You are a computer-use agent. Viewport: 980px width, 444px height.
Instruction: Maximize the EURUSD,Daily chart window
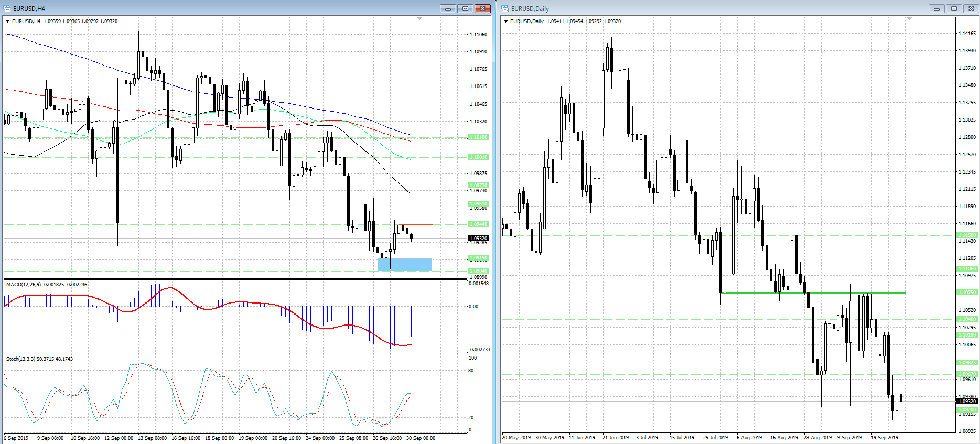[953, 8]
